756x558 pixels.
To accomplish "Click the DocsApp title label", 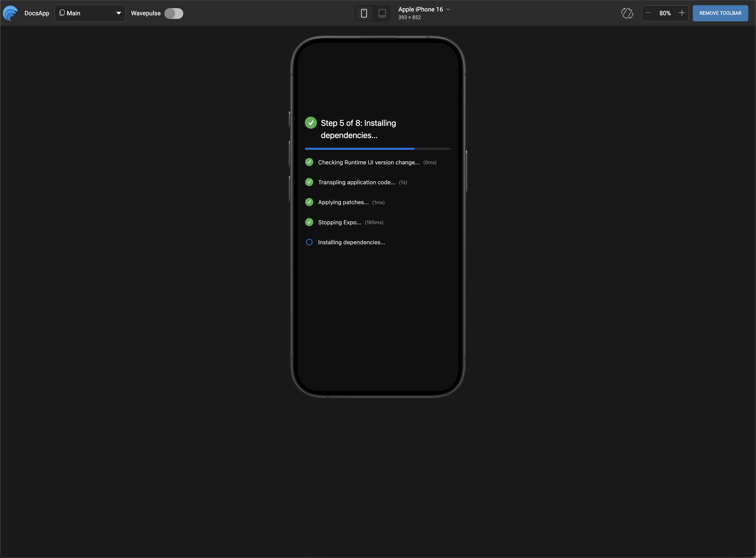I will point(36,13).
